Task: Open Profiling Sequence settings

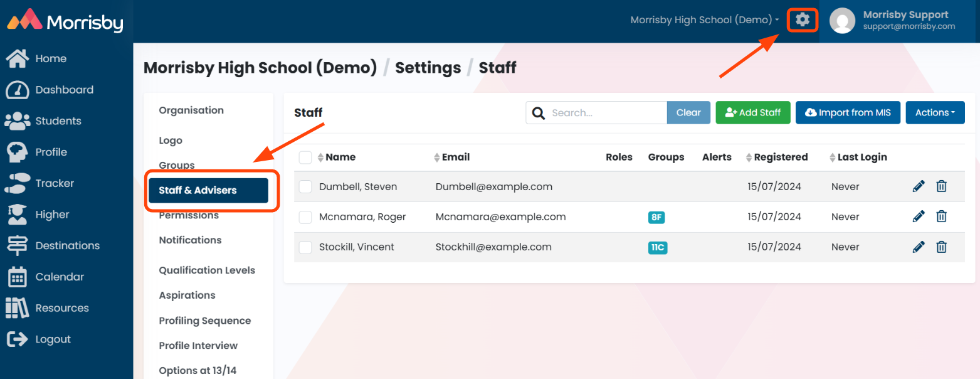Action: coord(204,321)
